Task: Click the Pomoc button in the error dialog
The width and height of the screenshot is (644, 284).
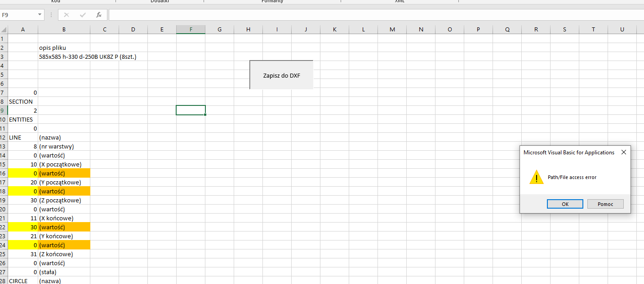Action: 605,204
